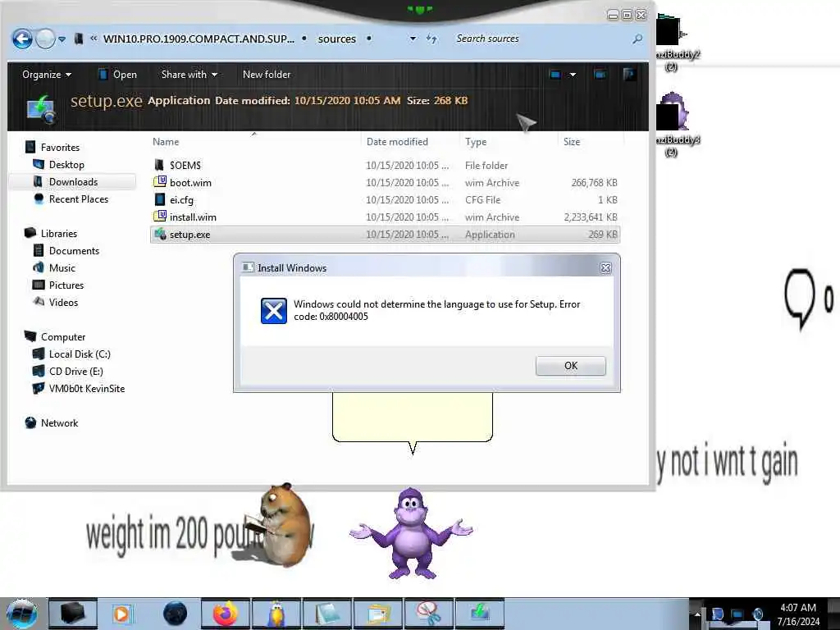This screenshot has height=630, width=840.
Task: Click the change view icon in toolbar
Action: coord(555,75)
